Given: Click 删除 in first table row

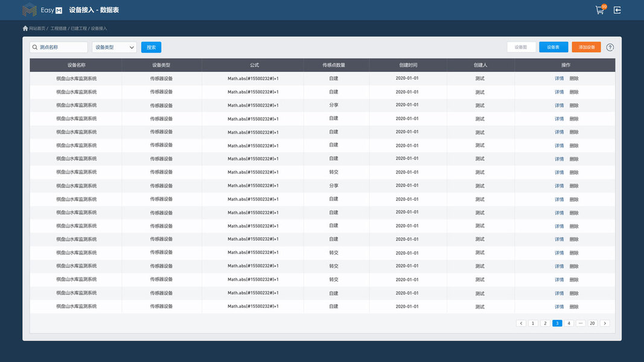Looking at the screenshot, I should [x=574, y=78].
